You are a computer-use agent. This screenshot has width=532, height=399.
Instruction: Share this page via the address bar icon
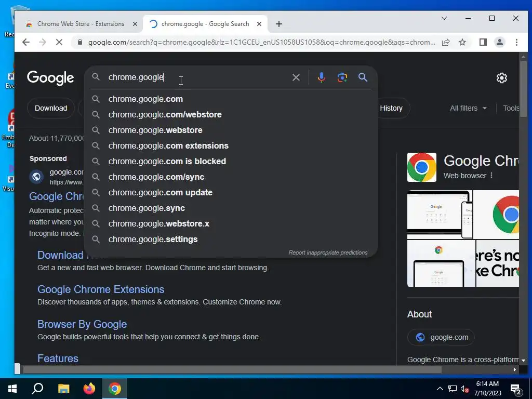pos(446,42)
